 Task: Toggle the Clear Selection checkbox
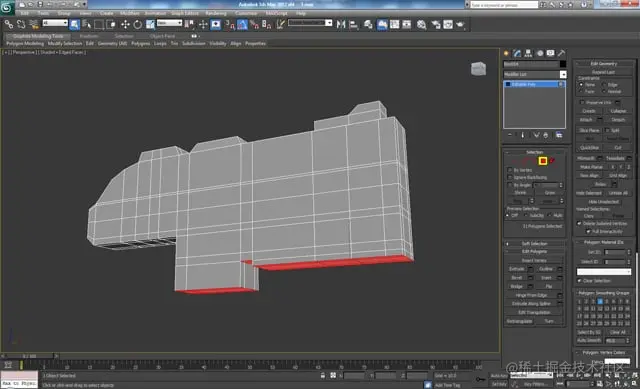coord(579,281)
